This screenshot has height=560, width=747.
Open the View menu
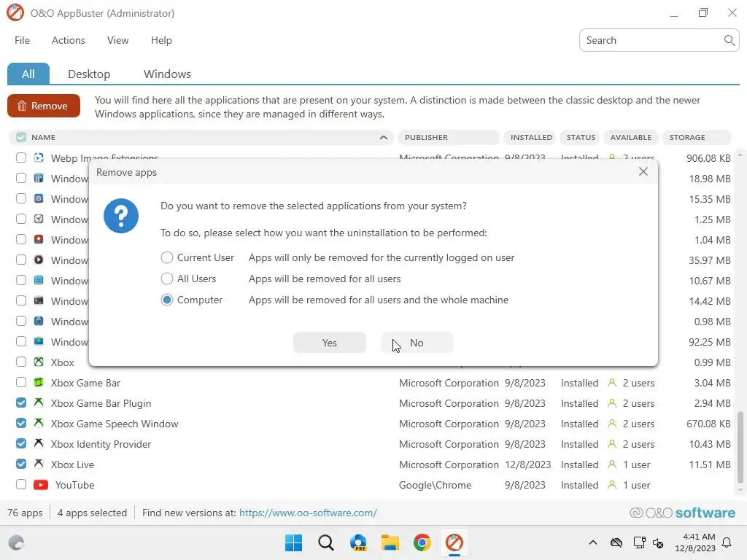117,41
